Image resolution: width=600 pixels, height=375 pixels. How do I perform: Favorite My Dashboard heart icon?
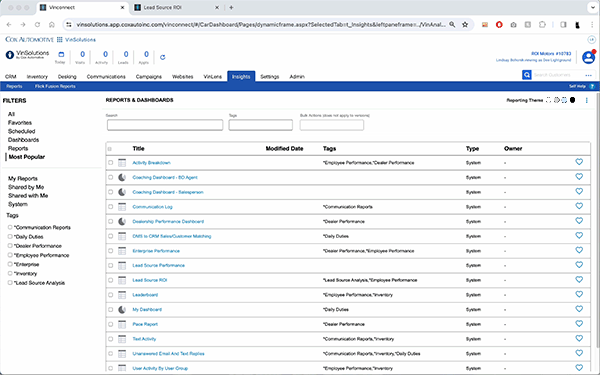[579, 309]
